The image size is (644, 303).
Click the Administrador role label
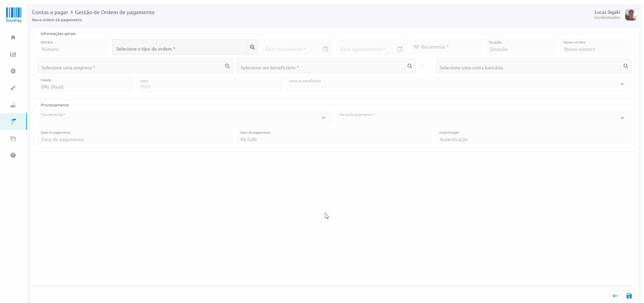(607, 18)
